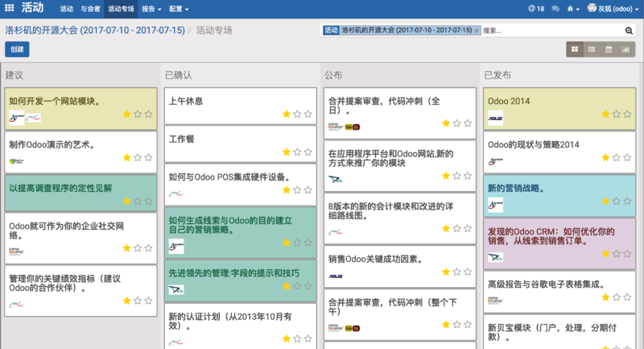Open the 如何开发一个网站模块 card

tap(80, 109)
